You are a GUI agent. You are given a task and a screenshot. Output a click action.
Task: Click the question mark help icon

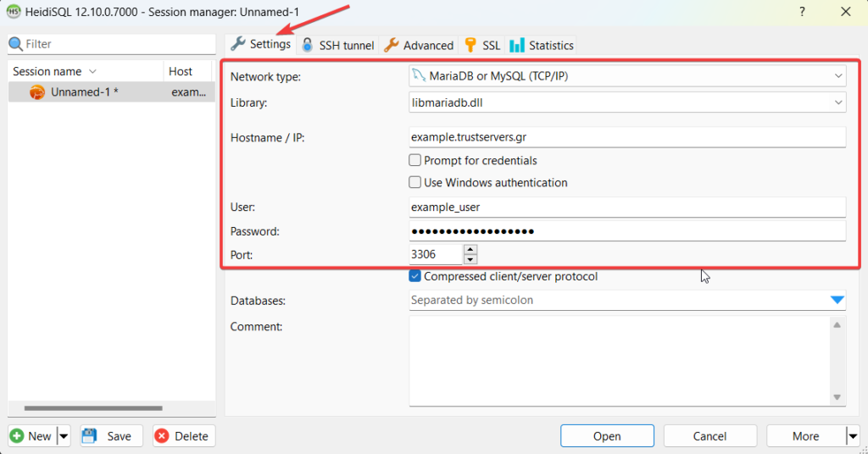click(801, 12)
